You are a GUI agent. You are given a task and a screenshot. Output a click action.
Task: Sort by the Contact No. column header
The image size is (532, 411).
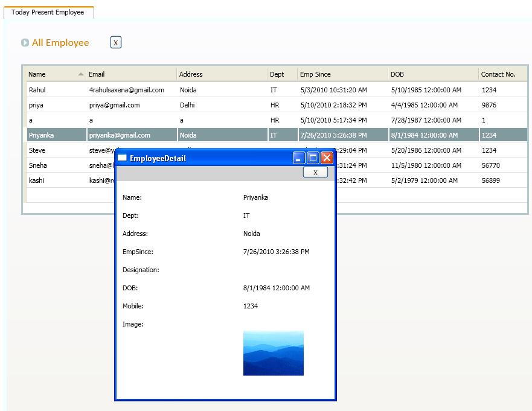pos(503,74)
